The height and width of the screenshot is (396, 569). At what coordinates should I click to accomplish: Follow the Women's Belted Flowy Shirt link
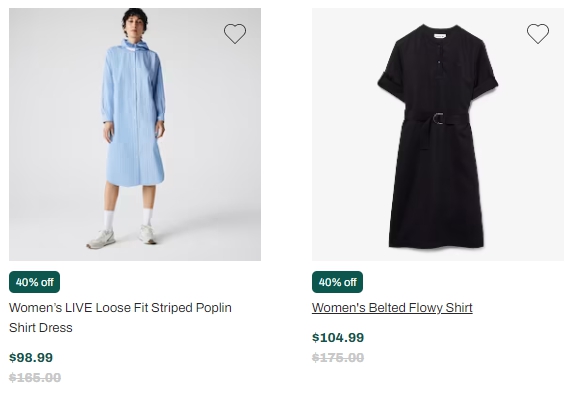[392, 308]
